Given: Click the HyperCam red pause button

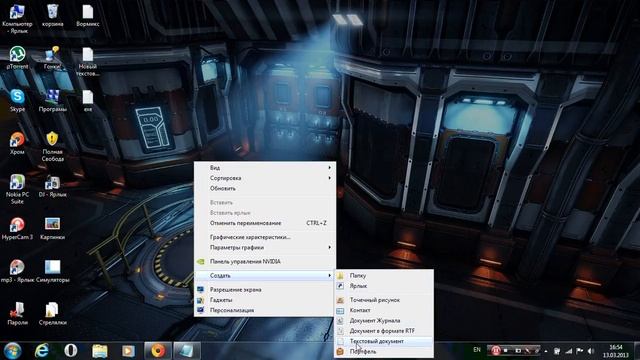Looking at the screenshot, I should pos(496,350).
